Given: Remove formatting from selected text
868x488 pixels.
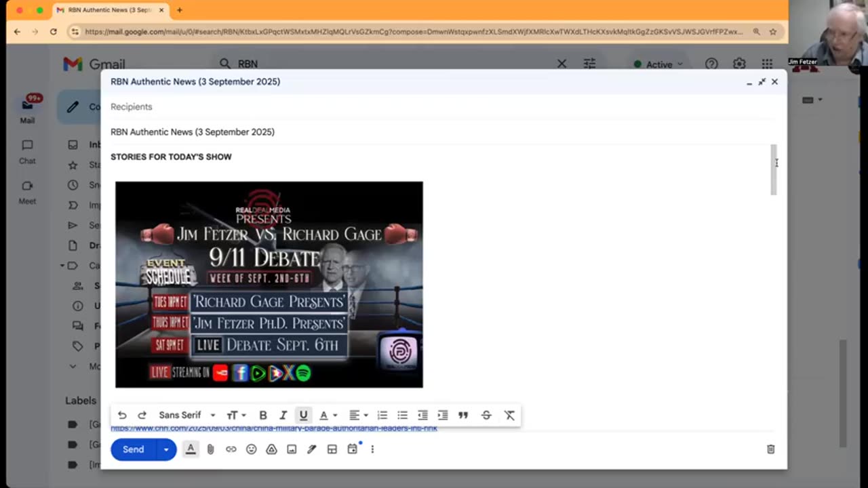Looking at the screenshot, I should (x=509, y=415).
